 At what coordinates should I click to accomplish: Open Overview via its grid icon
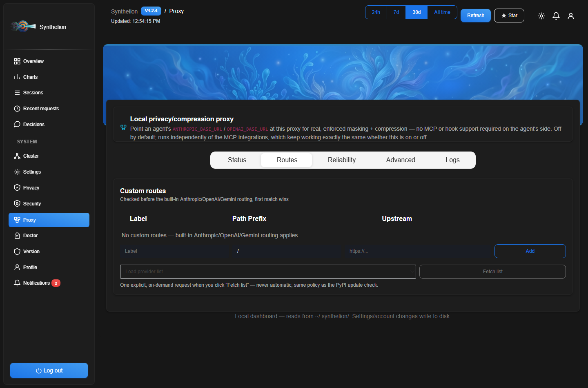17,61
